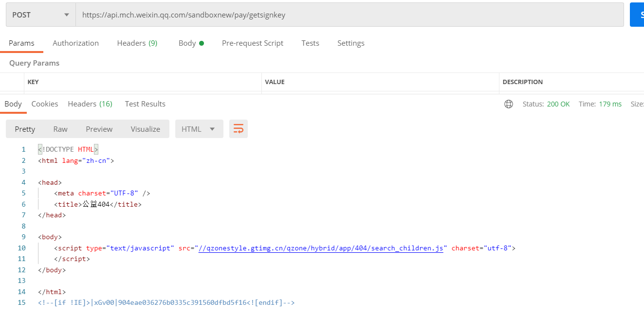Viewport: 644px width, 334px height.
Task: Click the 200 OK status text
Action: 558,104
